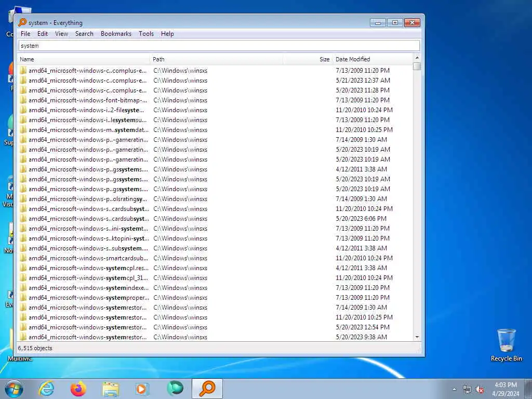Click the network tray icon
The image size is (532, 399).
pyautogui.click(x=467, y=390)
